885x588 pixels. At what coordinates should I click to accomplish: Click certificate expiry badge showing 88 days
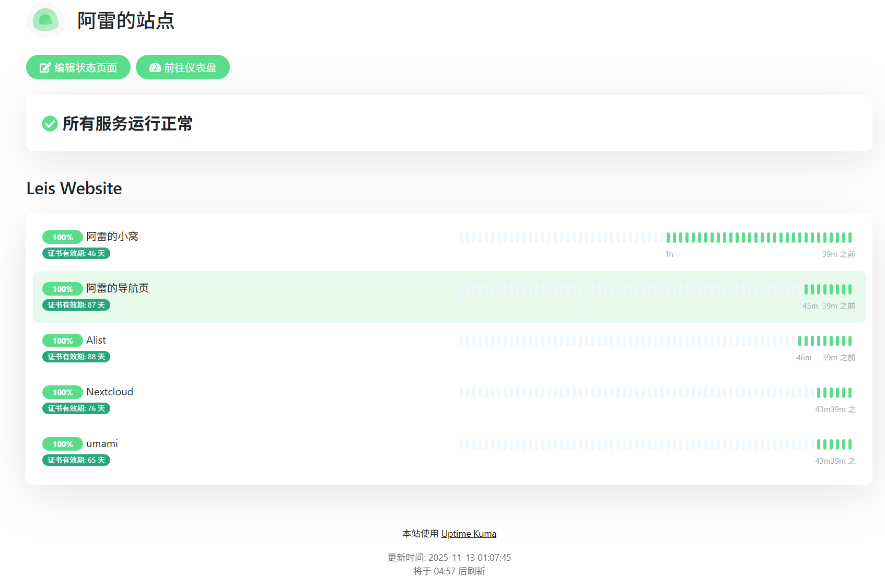pos(76,357)
